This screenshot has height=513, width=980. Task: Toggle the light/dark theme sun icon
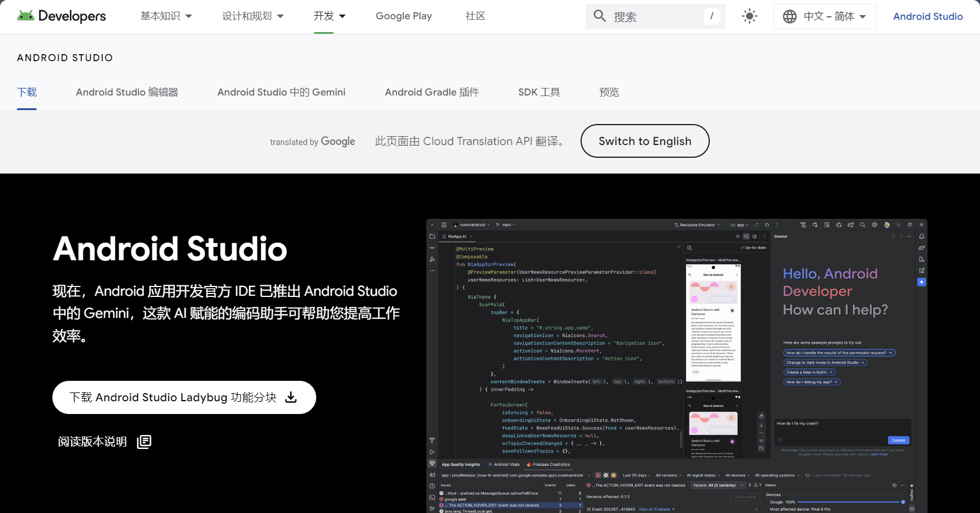pos(749,16)
